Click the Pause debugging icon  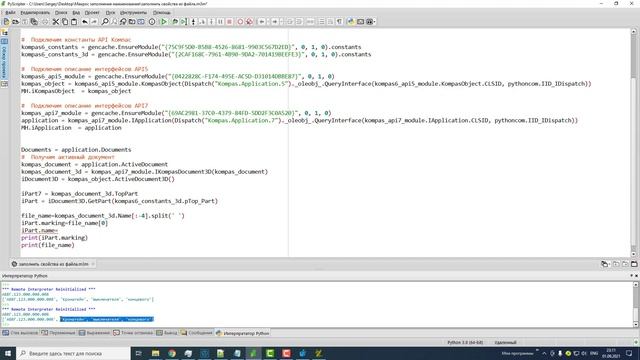coord(220,22)
